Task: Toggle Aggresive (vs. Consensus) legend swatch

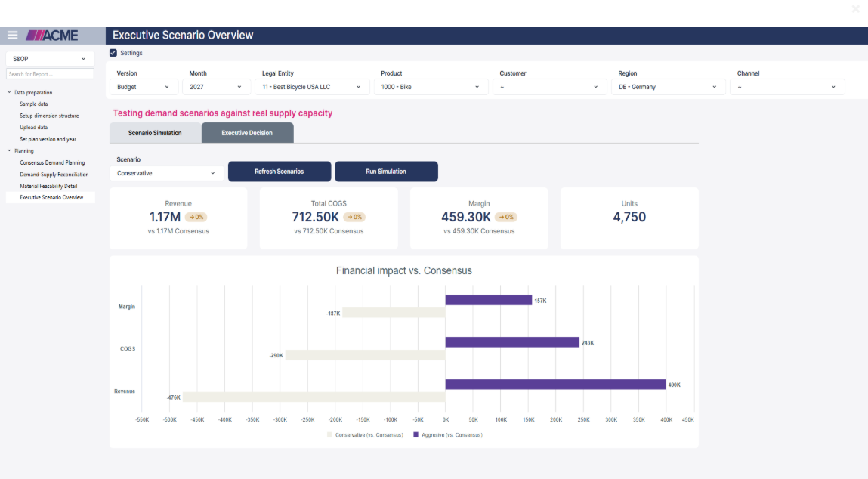Action: [415, 434]
